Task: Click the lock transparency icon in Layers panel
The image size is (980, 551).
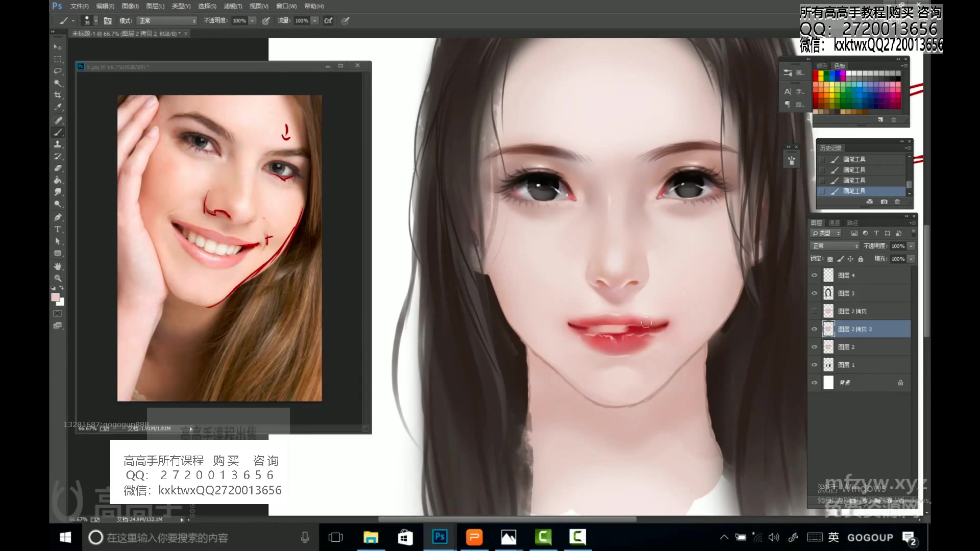Action: pyautogui.click(x=829, y=259)
